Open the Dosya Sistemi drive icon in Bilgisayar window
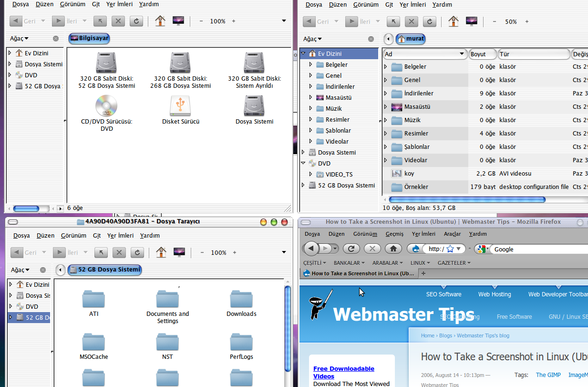The image size is (588, 387). [x=254, y=105]
